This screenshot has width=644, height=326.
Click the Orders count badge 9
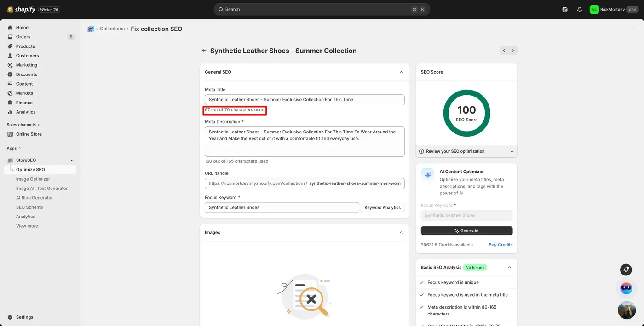click(x=71, y=37)
